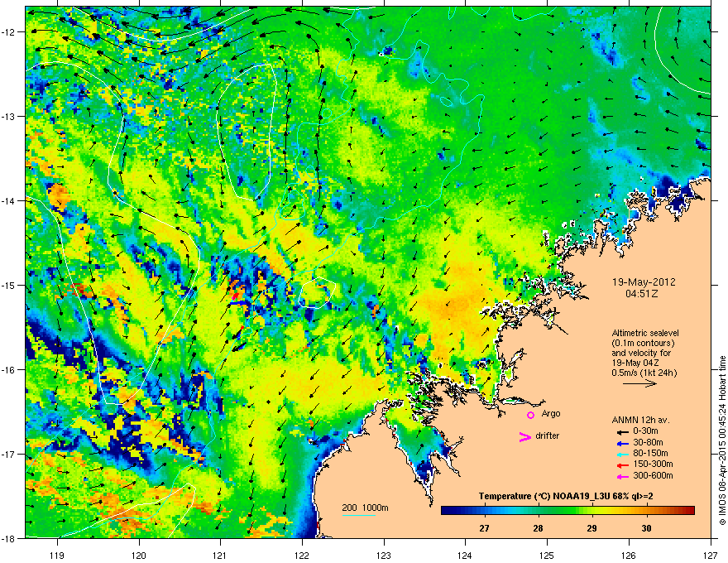
Task: Click the drifter legend label
Action: pos(548,435)
